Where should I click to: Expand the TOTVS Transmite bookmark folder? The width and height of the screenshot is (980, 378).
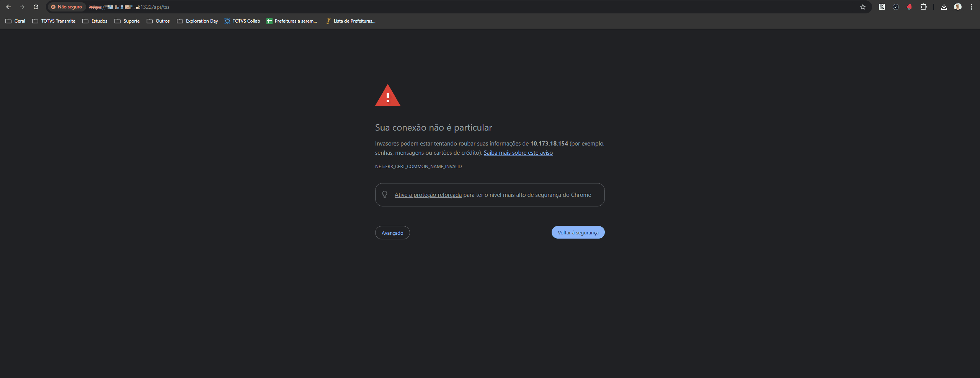tap(54, 21)
